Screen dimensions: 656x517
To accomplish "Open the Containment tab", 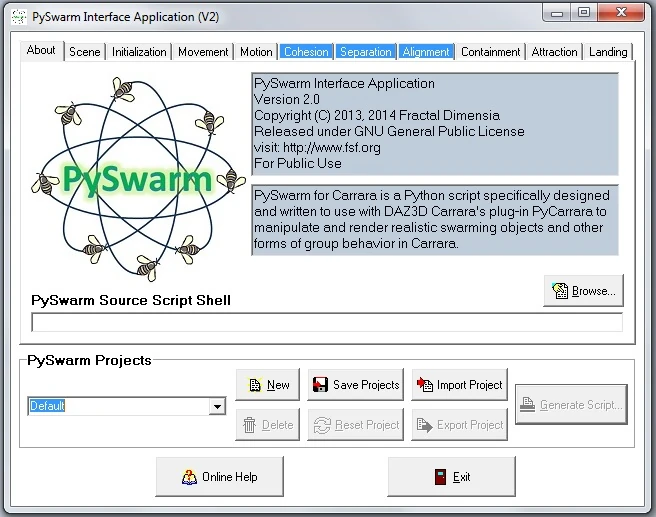I will (490, 52).
